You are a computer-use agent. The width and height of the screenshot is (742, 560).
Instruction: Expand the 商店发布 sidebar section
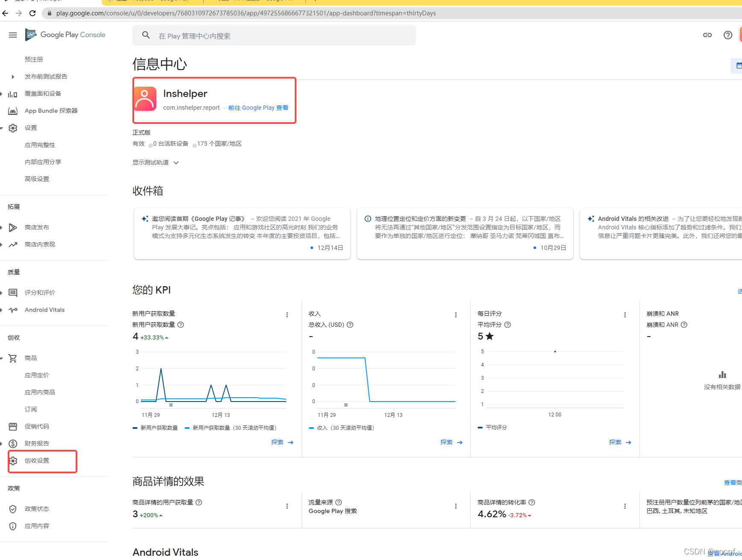[x=2, y=228]
